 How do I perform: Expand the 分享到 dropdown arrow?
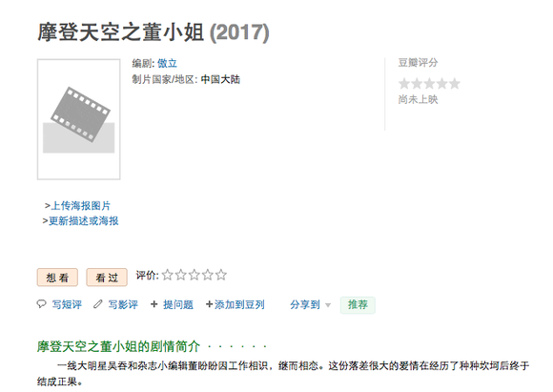(328, 305)
